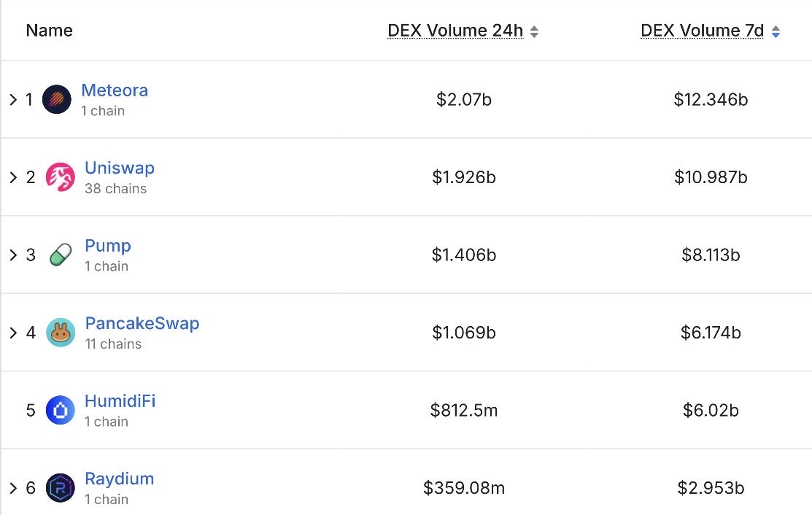Expand the Uniswap row chevron
812x515 pixels.
(x=13, y=177)
